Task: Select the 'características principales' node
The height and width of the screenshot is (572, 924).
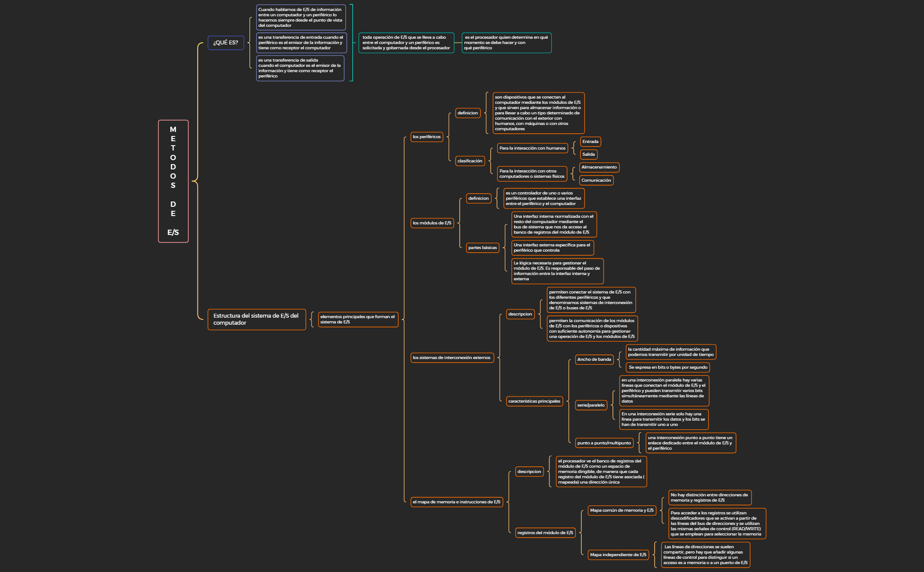Action: coord(534,401)
